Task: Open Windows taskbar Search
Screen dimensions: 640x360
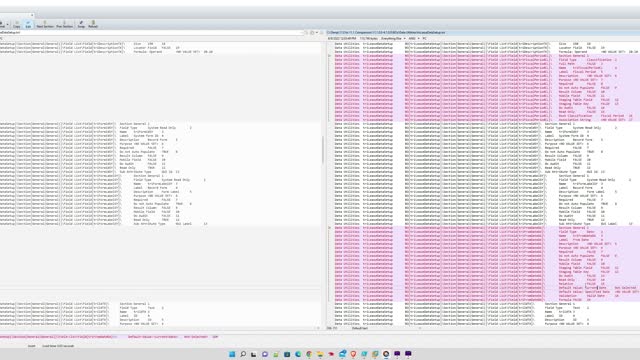Action: point(243,354)
